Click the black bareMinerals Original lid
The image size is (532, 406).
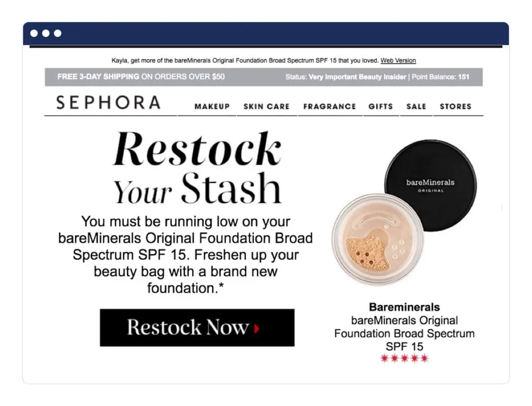pyautogui.click(x=430, y=185)
